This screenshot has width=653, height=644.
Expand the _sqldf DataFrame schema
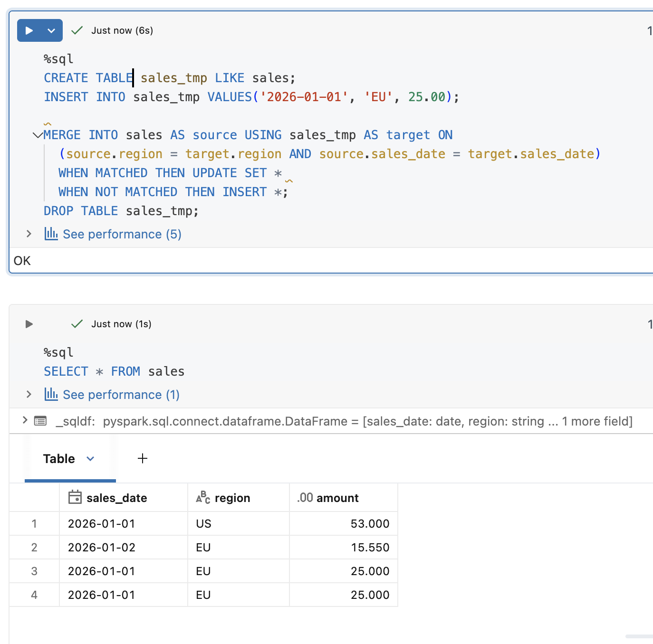pyautogui.click(x=25, y=420)
